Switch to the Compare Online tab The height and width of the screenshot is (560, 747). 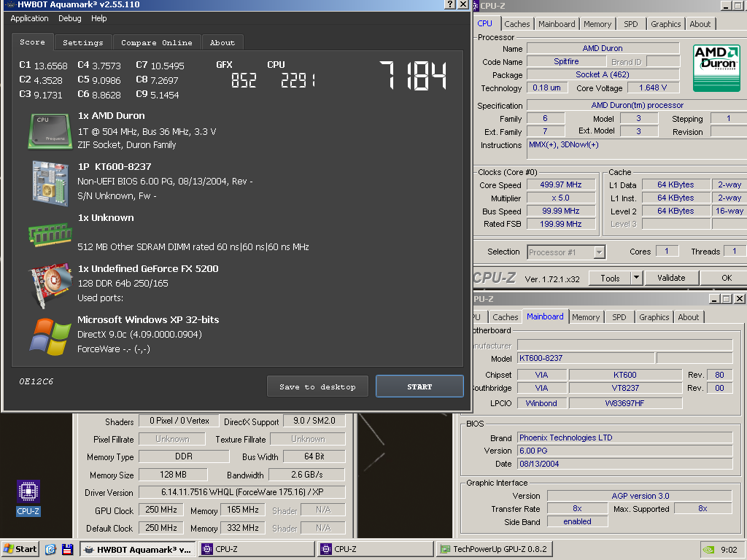157,42
